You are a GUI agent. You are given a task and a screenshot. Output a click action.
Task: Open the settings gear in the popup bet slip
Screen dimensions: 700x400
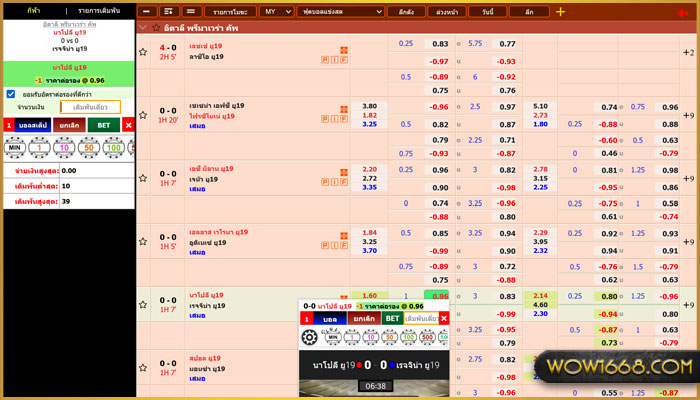pos(309,338)
